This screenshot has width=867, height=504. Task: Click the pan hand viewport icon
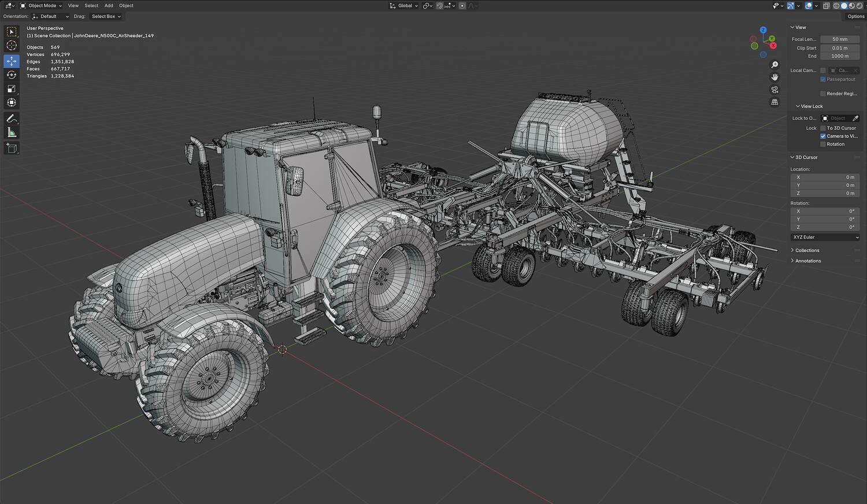click(775, 77)
